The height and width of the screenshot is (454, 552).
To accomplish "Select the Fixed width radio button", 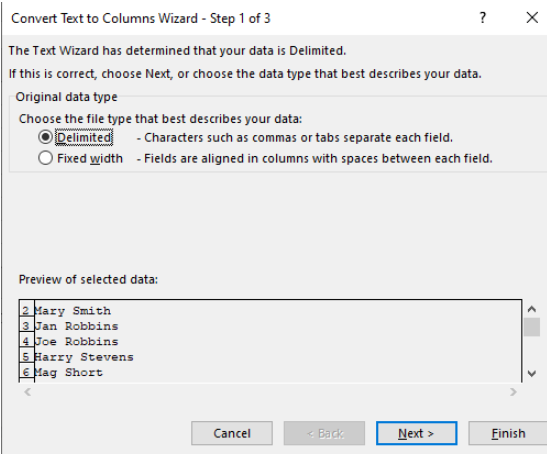I will click(x=45, y=158).
